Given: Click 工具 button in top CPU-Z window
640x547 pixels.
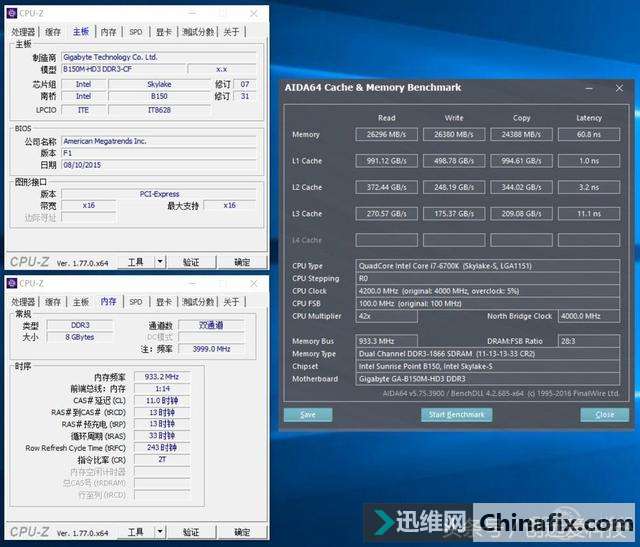Looking at the screenshot, I should point(136,262).
